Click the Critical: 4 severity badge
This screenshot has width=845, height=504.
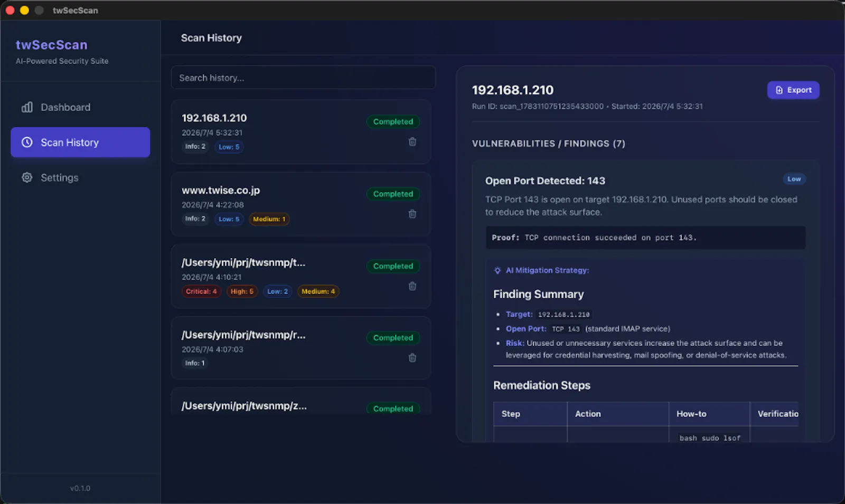coord(201,291)
